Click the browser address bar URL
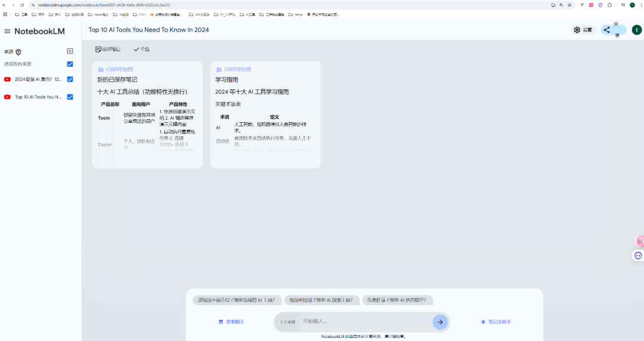 (x=104, y=5)
